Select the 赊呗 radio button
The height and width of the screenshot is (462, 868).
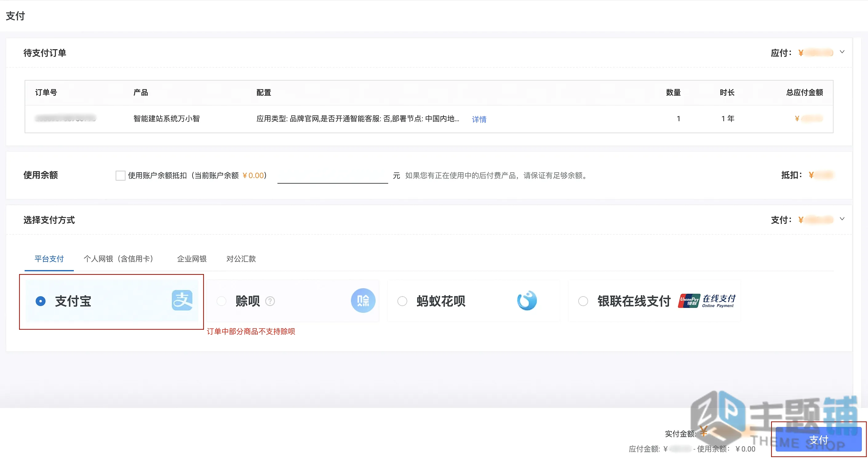pos(221,301)
